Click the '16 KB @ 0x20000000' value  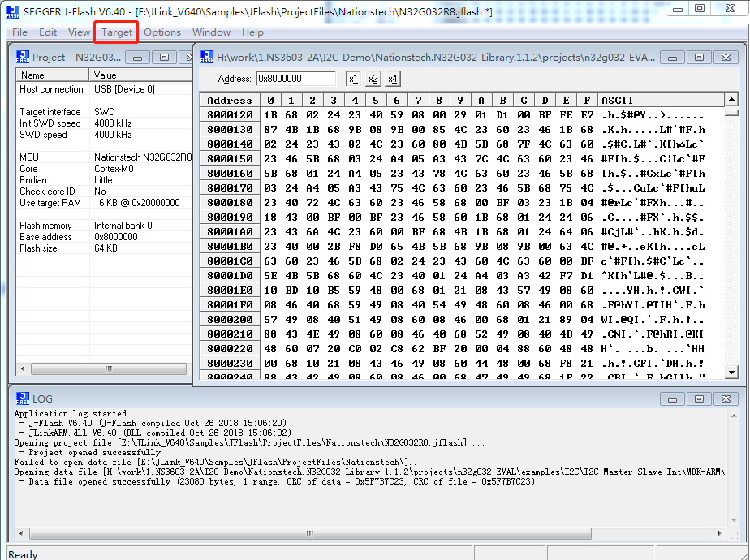pos(137,203)
